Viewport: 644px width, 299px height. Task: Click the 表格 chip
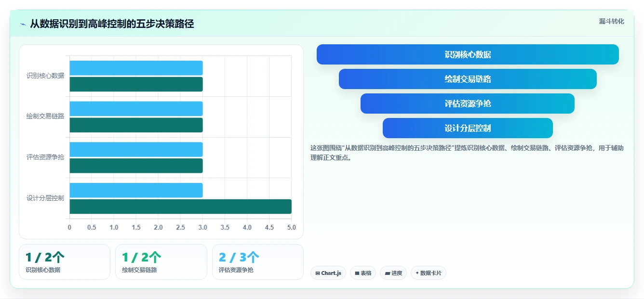coord(363,273)
